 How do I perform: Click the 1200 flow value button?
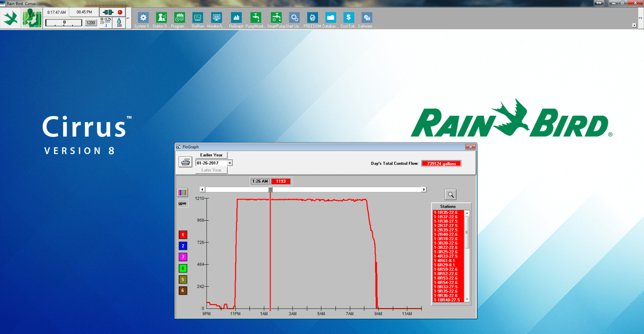[91, 23]
